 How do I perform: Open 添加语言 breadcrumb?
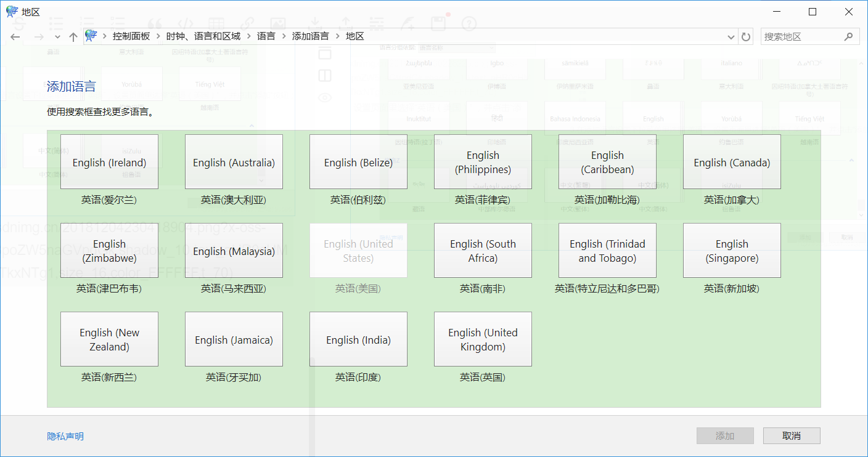(311, 36)
